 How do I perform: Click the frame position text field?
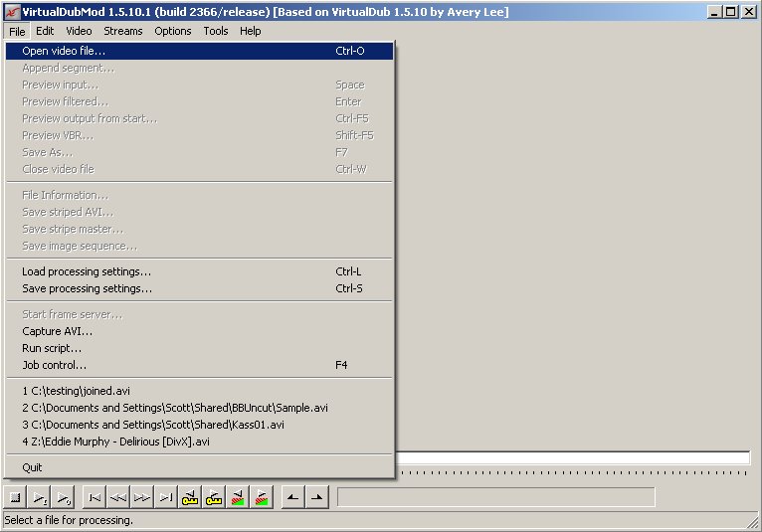click(496, 497)
